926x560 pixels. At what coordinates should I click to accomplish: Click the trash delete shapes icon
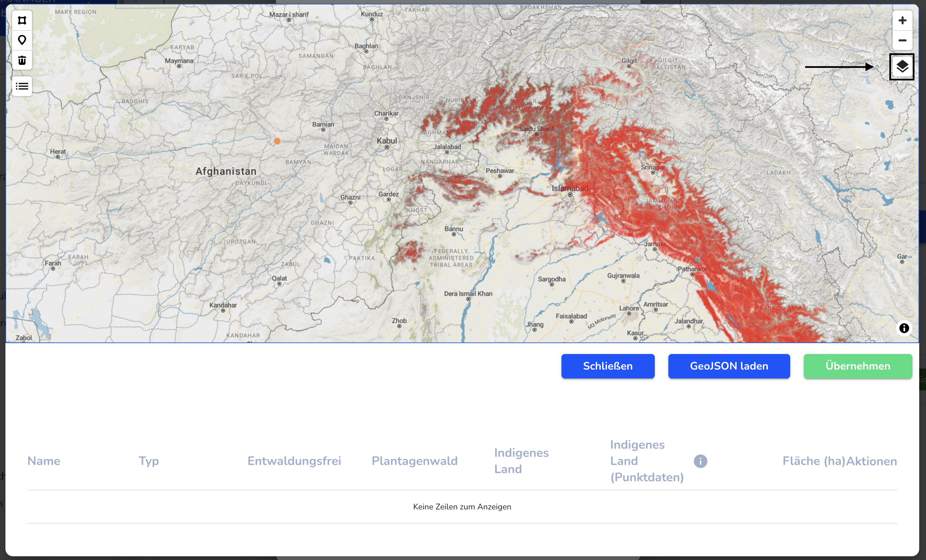(x=22, y=60)
